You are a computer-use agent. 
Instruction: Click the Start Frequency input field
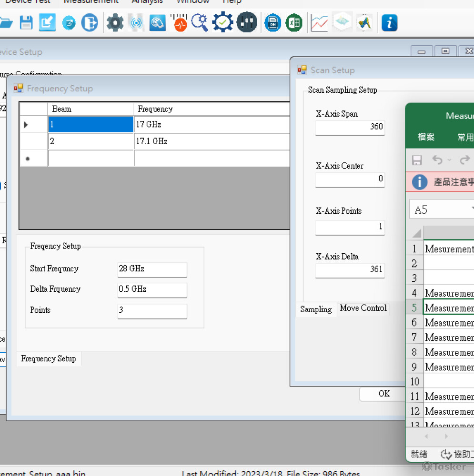coord(152,269)
